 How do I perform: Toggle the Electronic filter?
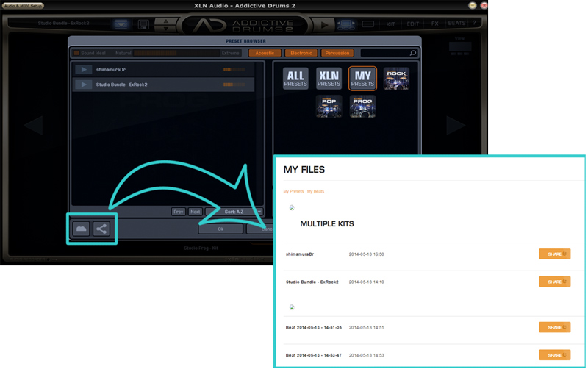(301, 53)
